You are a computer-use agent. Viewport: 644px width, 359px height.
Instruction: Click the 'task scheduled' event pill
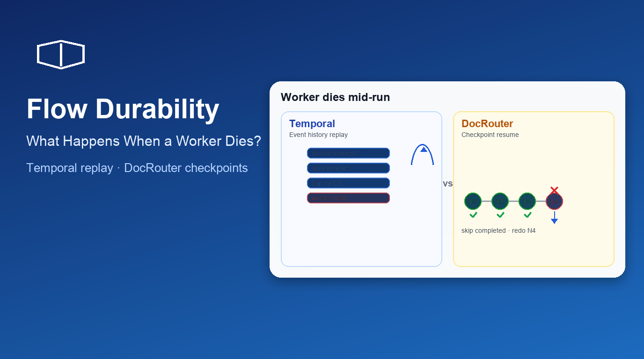click(348, 153)
